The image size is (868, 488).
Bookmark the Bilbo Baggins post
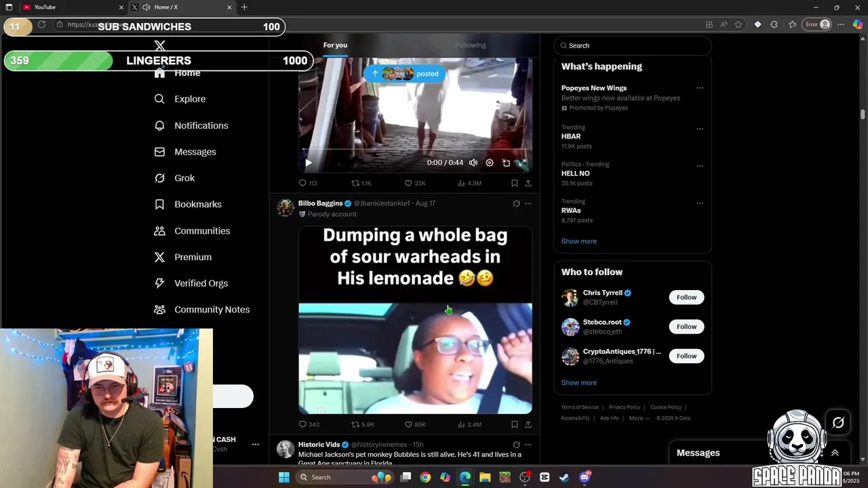[514, 424]
